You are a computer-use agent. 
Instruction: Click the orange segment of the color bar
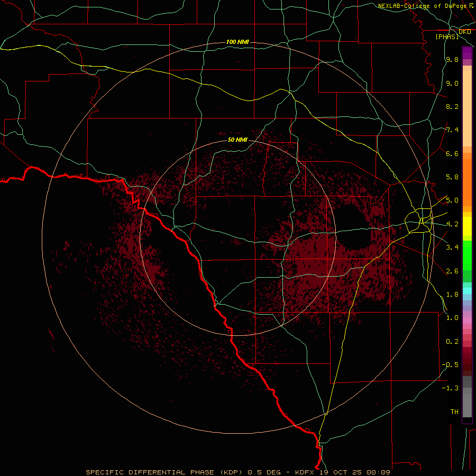(x=467, y=183)
